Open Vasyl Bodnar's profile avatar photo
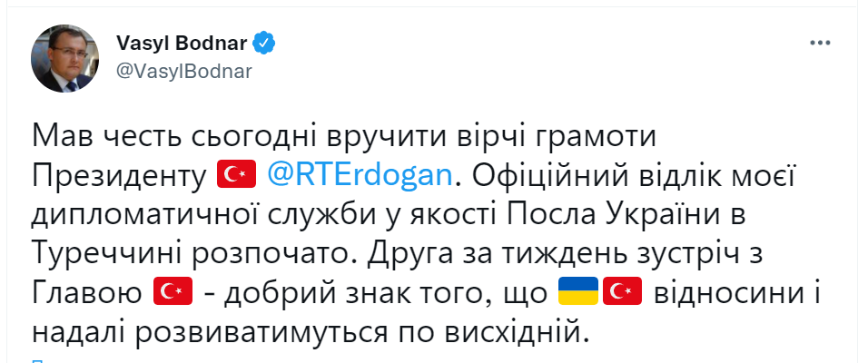Screen dimensions: 868x363 (64, 57)
